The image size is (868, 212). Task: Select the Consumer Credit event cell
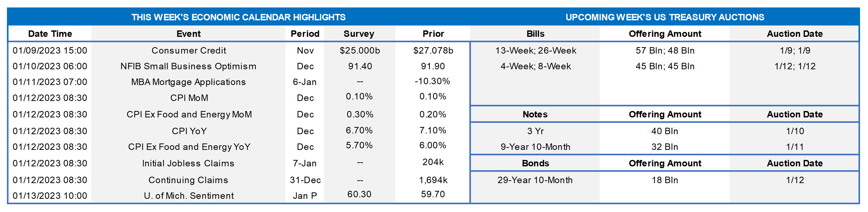(x=189, y=51)
